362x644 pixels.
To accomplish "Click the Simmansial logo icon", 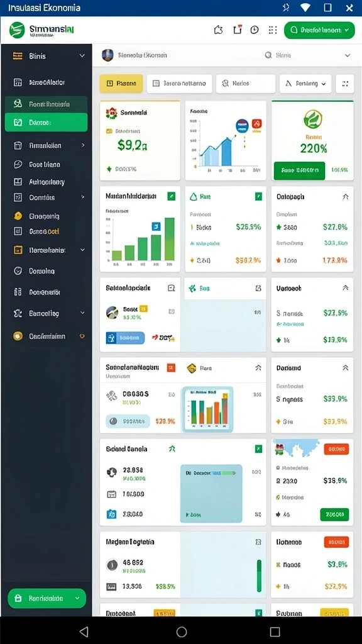I will point(17,30).
